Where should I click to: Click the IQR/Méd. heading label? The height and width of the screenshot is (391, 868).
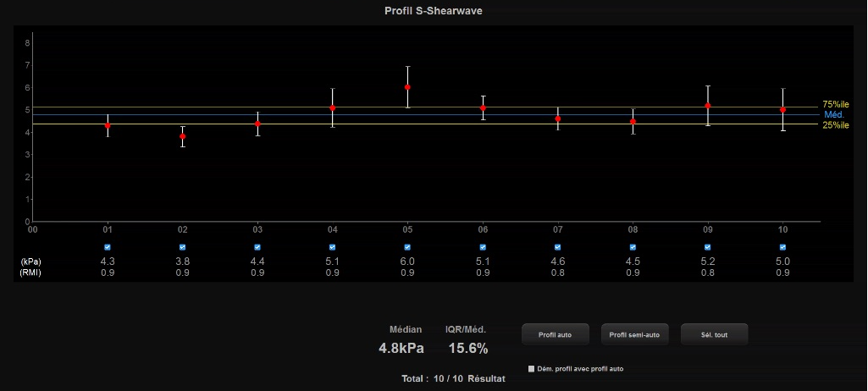point(466,329)
